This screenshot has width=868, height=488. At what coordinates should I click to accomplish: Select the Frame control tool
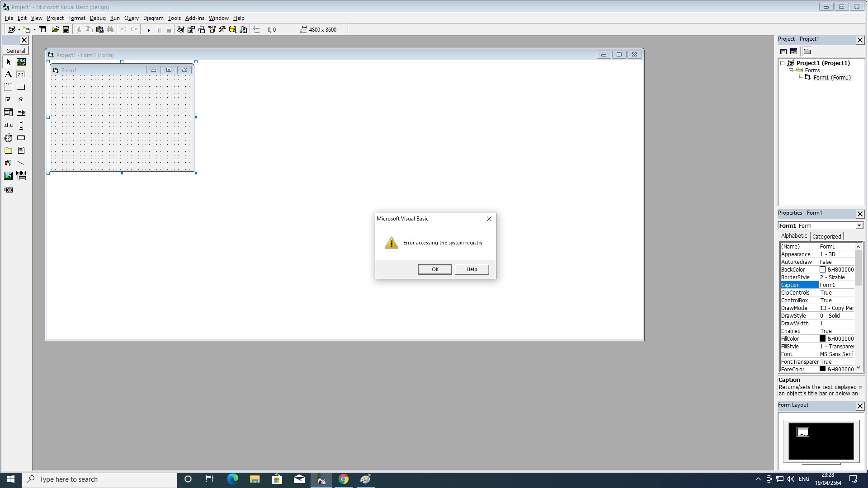9,87
